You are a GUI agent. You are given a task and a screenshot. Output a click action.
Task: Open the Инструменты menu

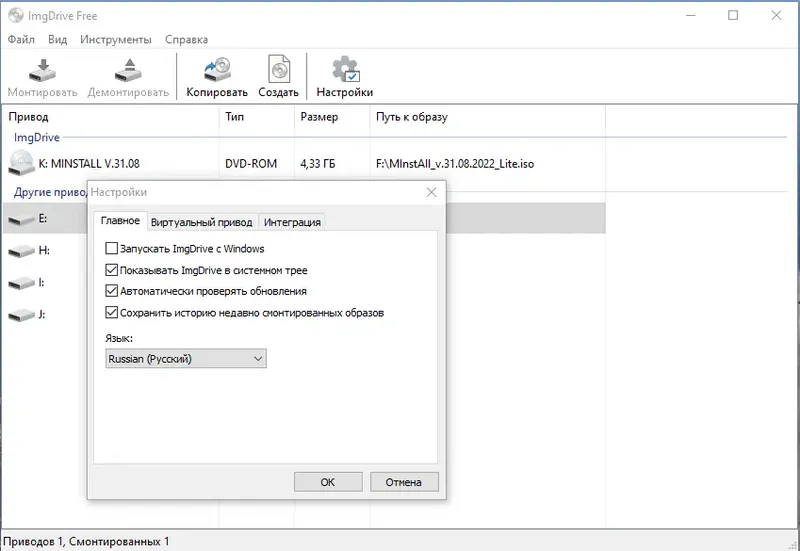116,39
